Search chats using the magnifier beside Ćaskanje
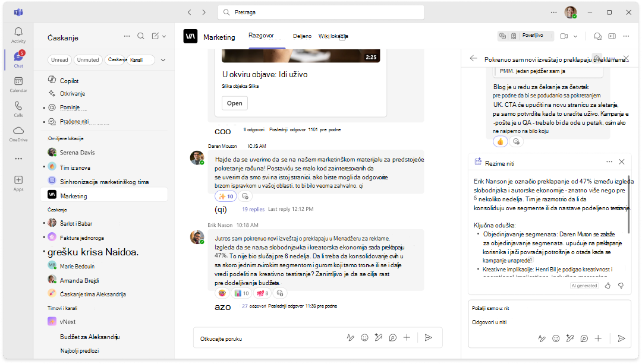This screenshot has height=364, width=642. tap(141, 36)
